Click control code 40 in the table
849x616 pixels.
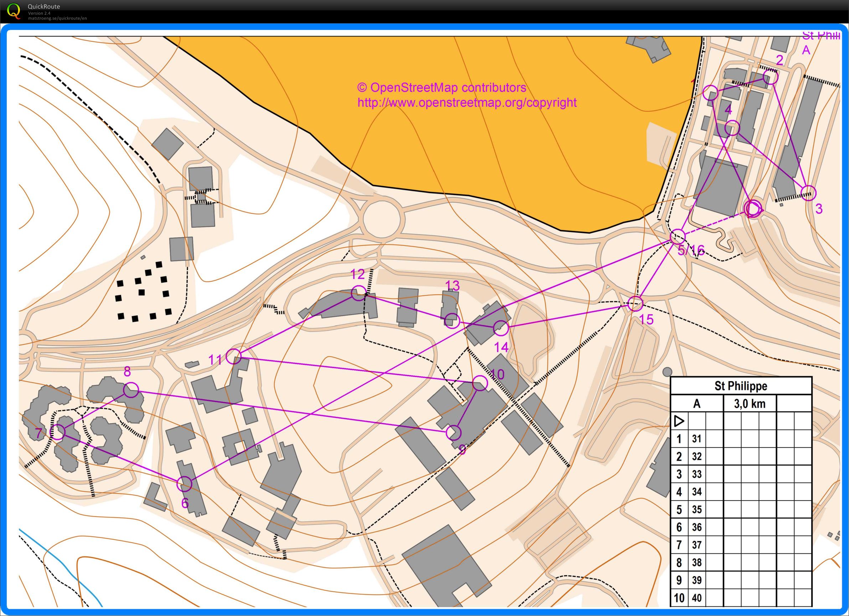pos(697,598)
